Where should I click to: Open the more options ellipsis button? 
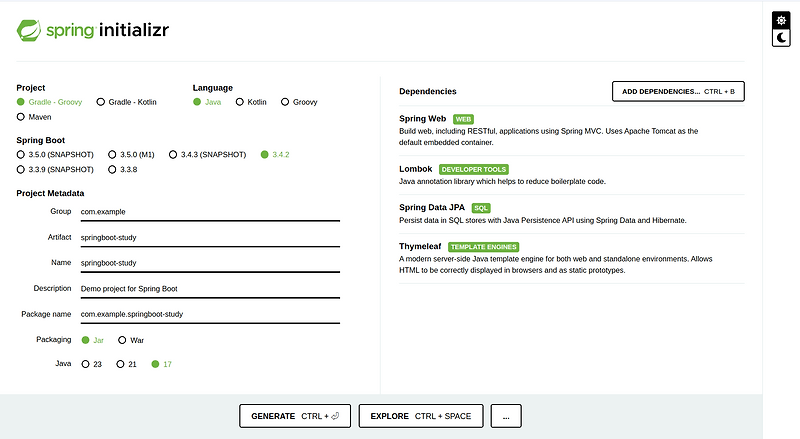[x=506, y=416]
